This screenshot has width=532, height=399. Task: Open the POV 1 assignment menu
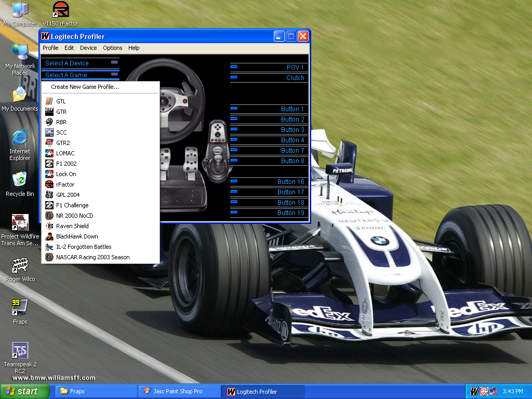pyautogui.click(x=269, y=67)
